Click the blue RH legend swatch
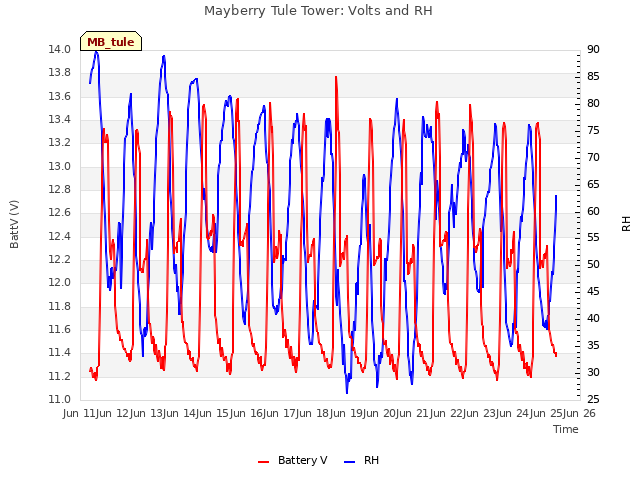This screenshot has width=640, height=480. pos(349,461)
